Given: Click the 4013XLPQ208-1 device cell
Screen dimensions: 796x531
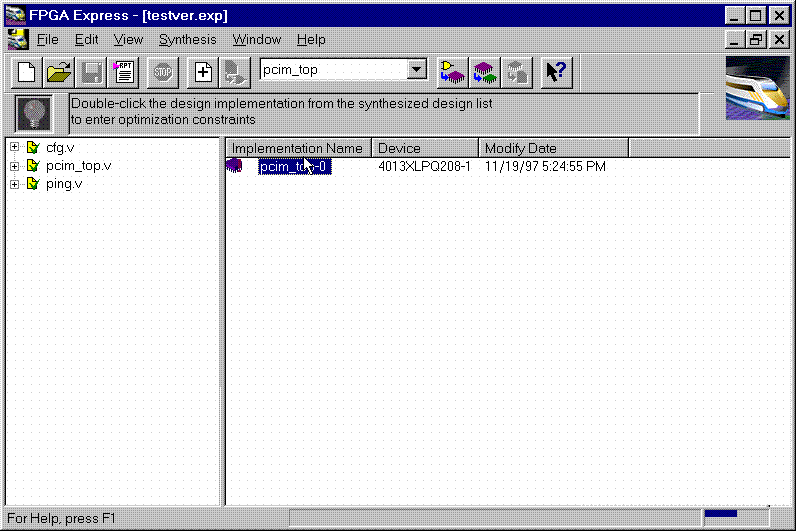Looking at the screenshot, I should tap(424, 167).
